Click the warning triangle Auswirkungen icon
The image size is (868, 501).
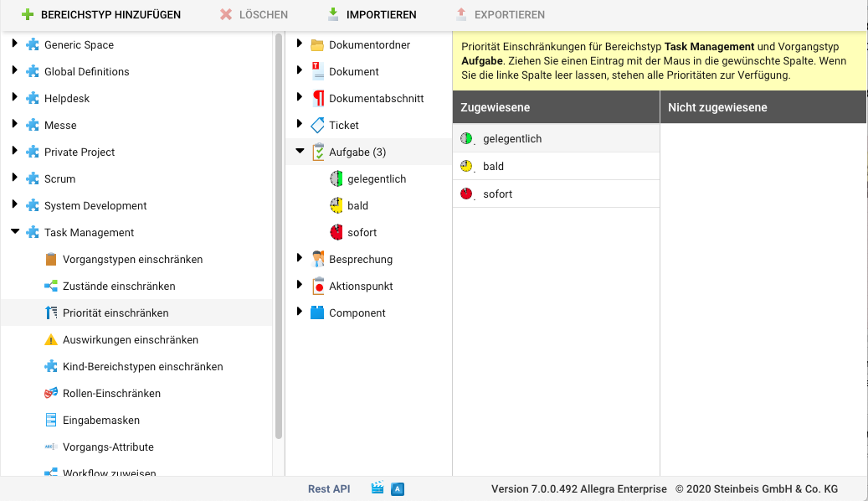point(51,340)
